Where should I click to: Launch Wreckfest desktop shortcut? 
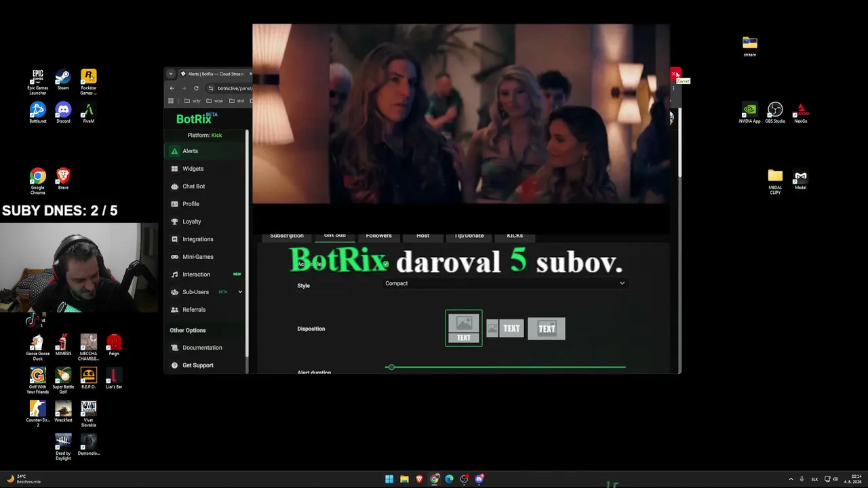click(63, 411)
